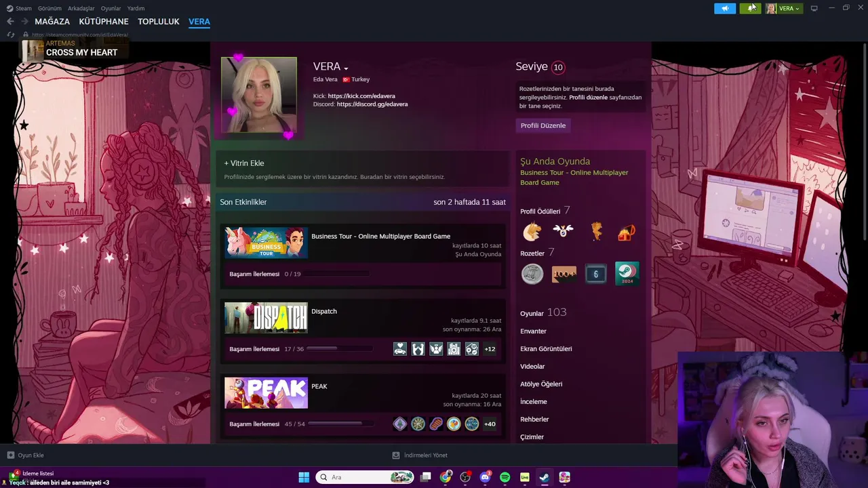Image resolution: width=868 pixels, height=488 pixels.
Task: Click Oyun Ekle at bottom left
Action: (26, 455)
